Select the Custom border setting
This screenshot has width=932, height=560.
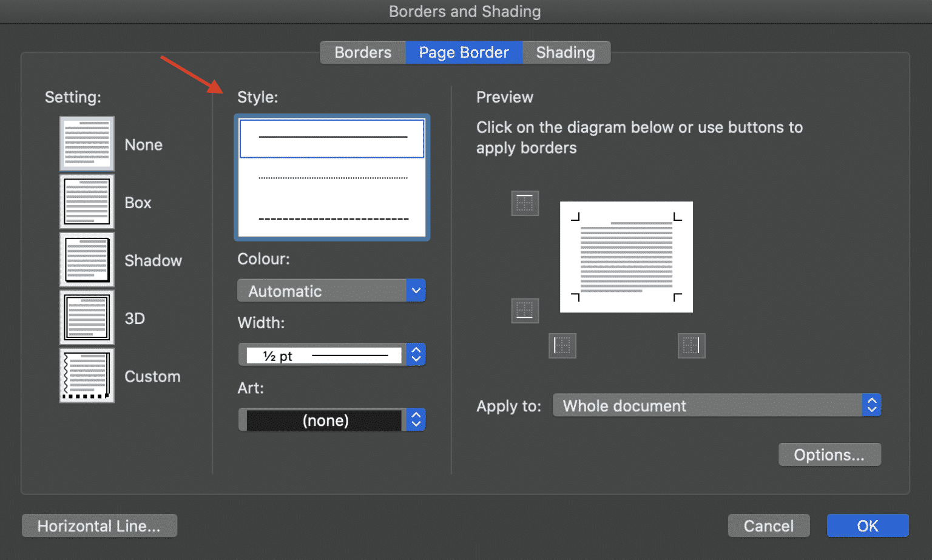87,375
